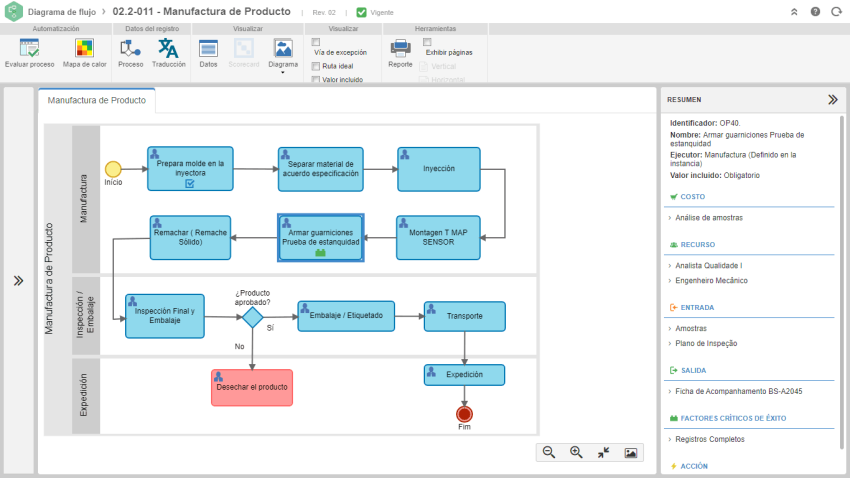Toggle the Ruta ideal checkbox

tap(315, 66)
